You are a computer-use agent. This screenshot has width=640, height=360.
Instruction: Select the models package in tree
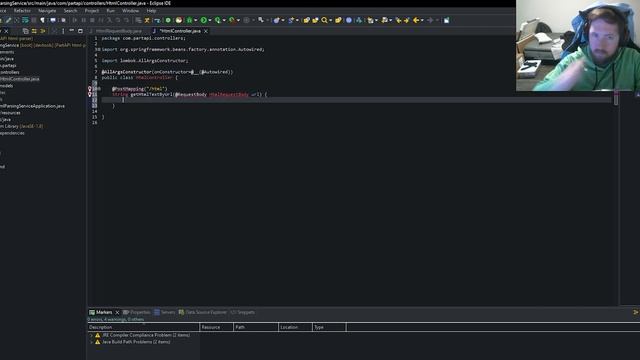pyautogui.click(x=7, y=86)
